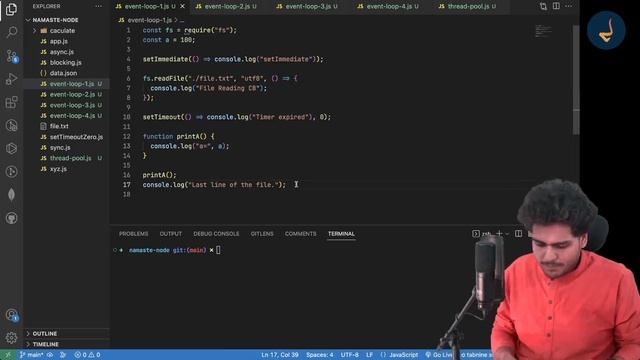Open xyz.js in the explorer

click(x=67, y=169)
